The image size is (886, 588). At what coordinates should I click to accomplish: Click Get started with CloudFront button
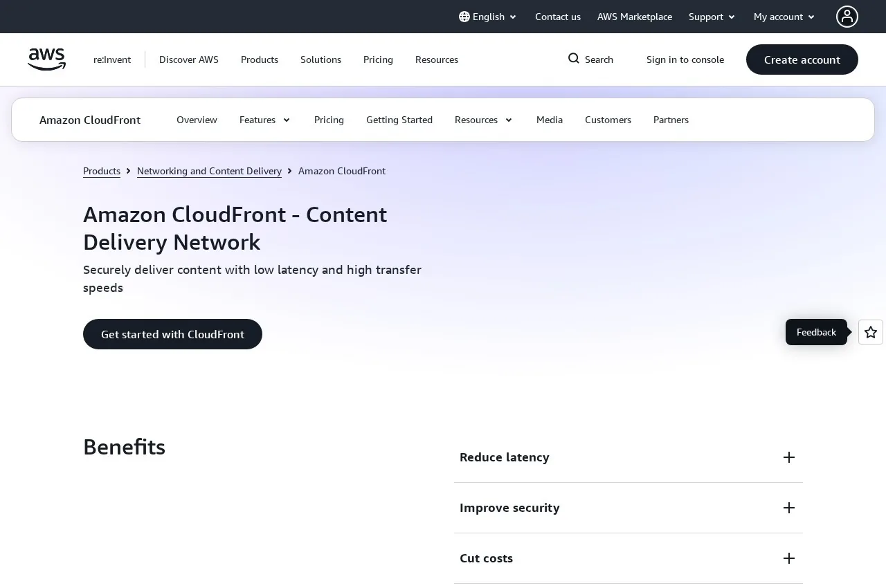(x=172, y=334)
